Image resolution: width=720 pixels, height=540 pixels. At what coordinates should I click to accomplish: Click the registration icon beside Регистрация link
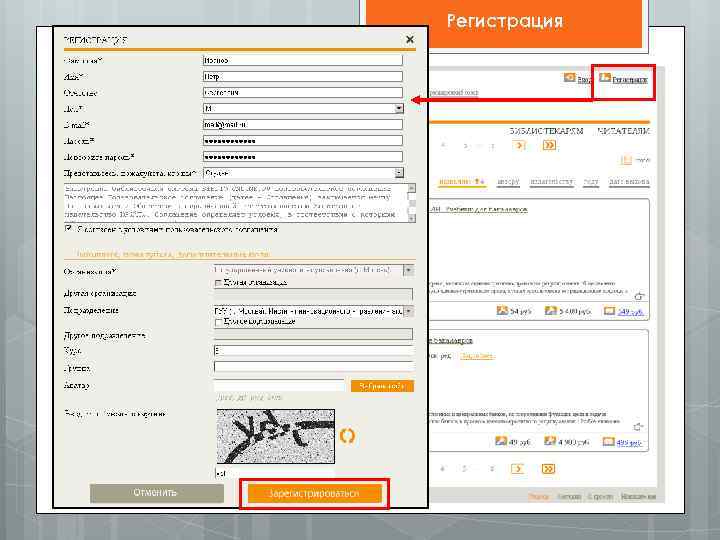tap(605, 78)
